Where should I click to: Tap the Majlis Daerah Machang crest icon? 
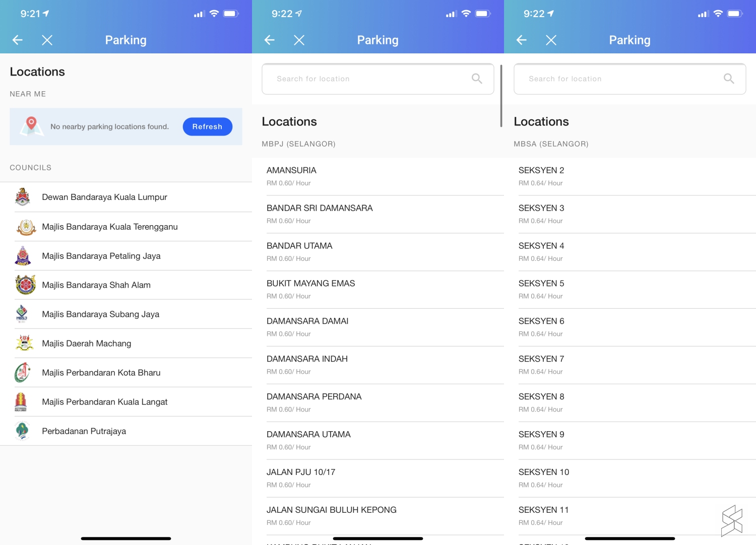coord(24,344)
